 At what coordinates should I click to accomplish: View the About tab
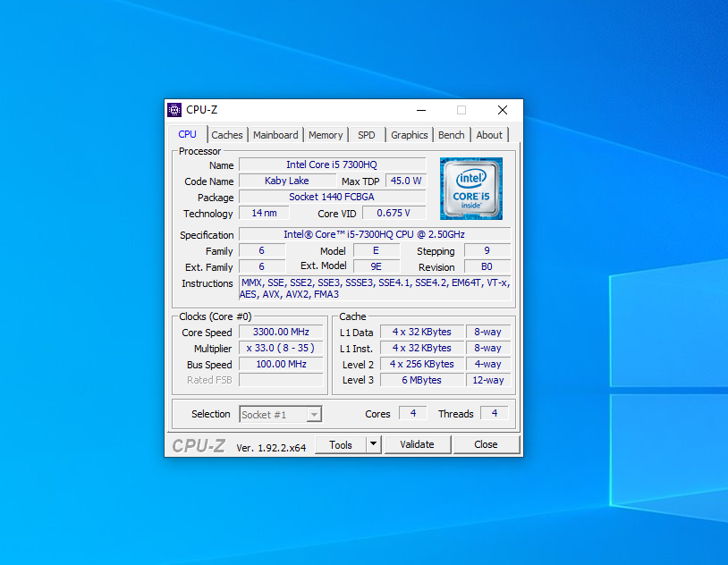(489, 135)
